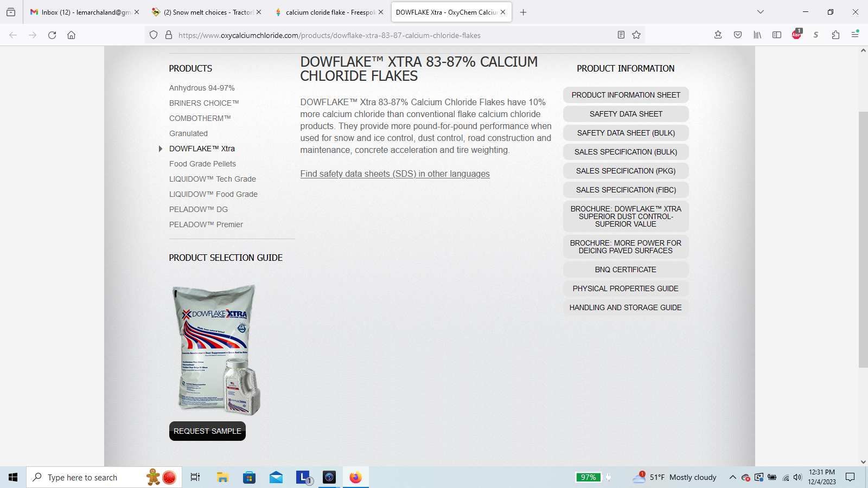
Task: Open LIQUIDOW Tech Grade page
Action: (213, 179)
